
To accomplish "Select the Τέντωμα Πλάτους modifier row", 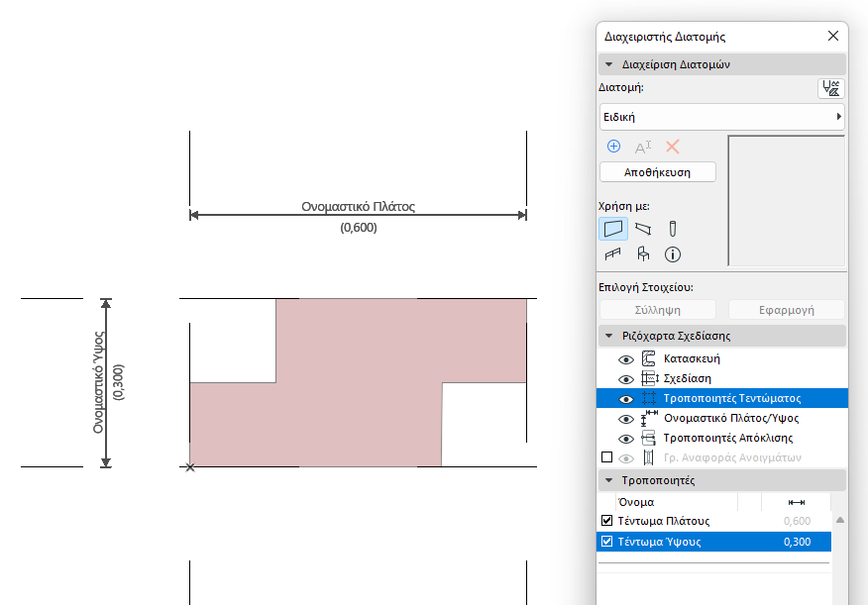I will [714, 521].
